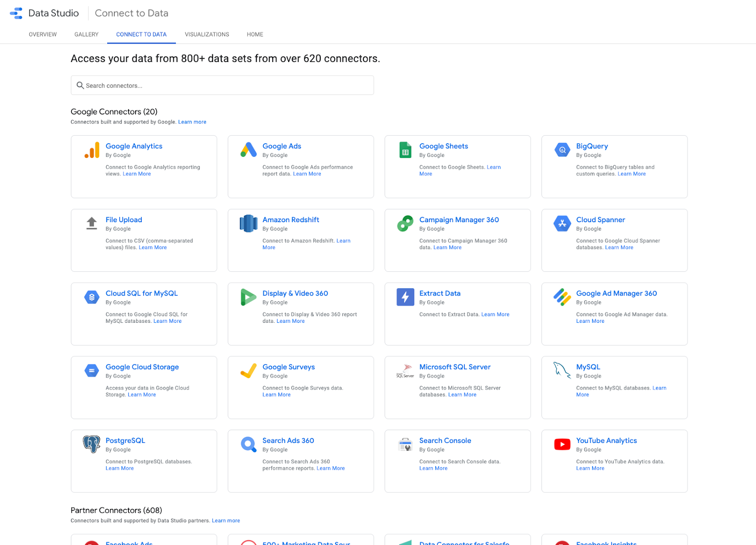Click the Data Studio logo
Screen dimensions: 756x545
16,13
